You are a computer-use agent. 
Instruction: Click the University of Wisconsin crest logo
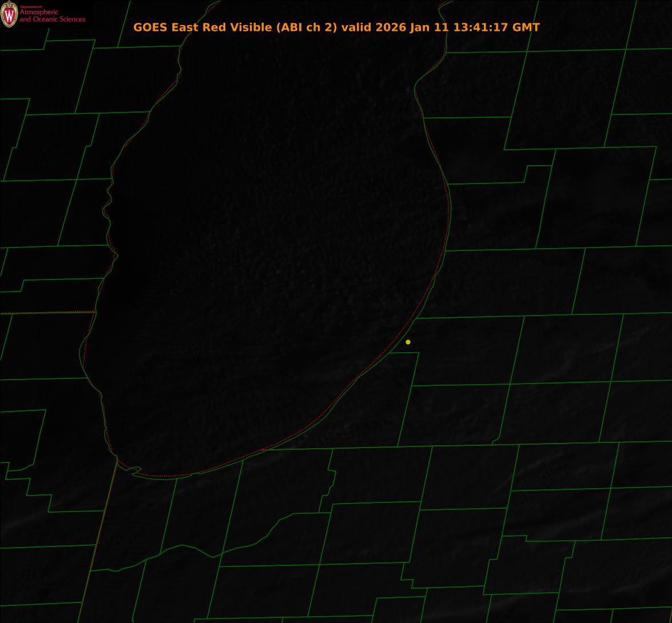coord(9,15)
